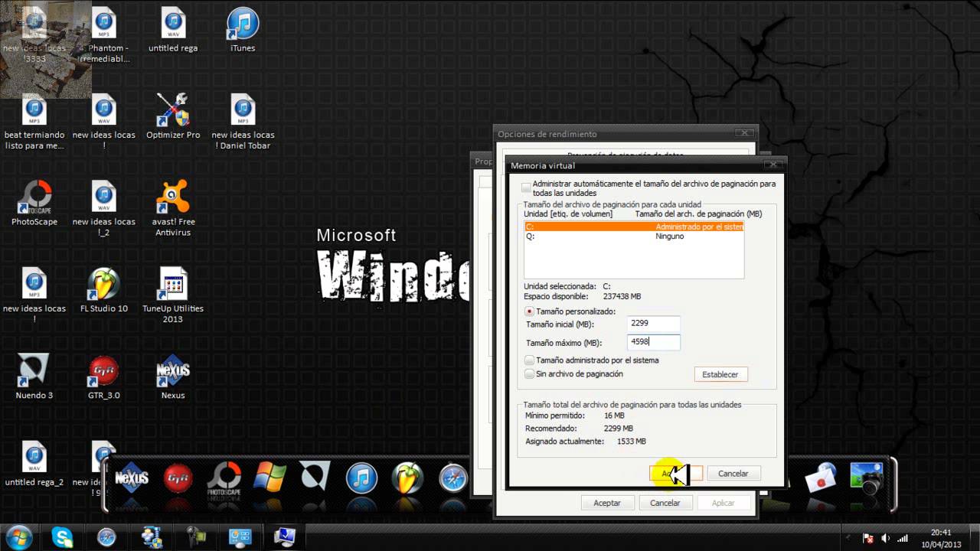Select Tamaño administrado por el sistema option
The image size is (980, 551).
[529, 360]
